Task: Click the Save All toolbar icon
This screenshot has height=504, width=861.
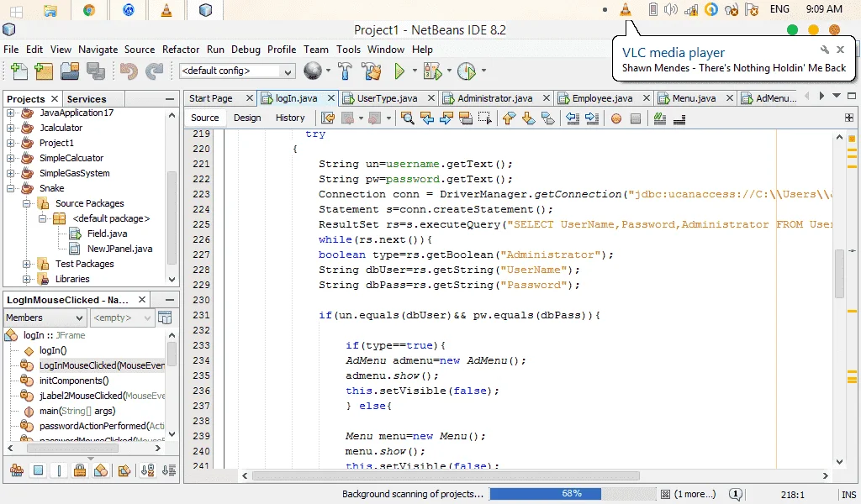Action: 96,71
